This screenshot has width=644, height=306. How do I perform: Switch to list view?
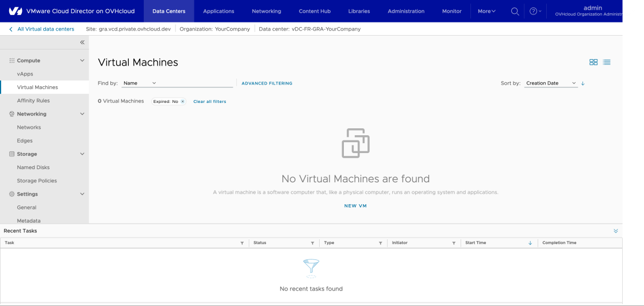pyautogui.click(x=607, y=62)
